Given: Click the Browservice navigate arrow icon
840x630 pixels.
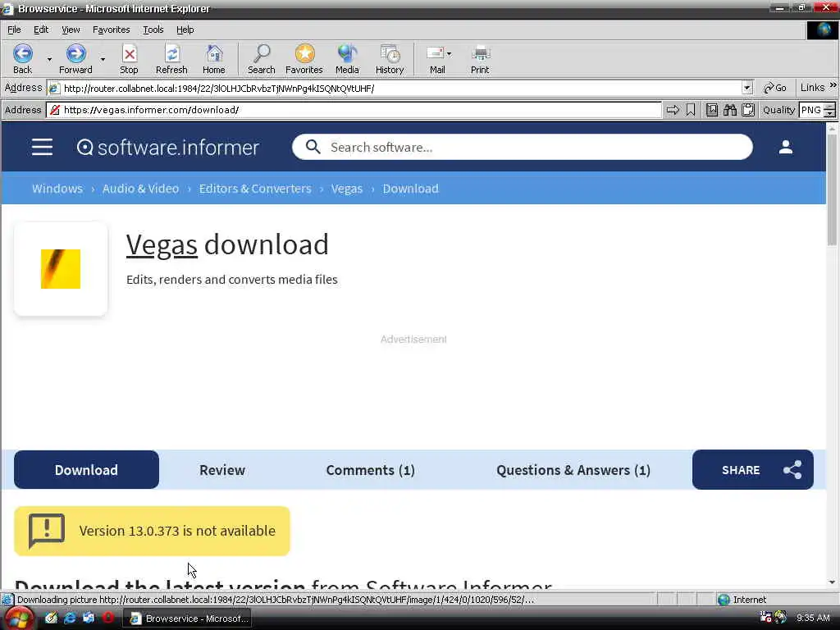Looking at the screenshot, I should (x=673, y=110).
